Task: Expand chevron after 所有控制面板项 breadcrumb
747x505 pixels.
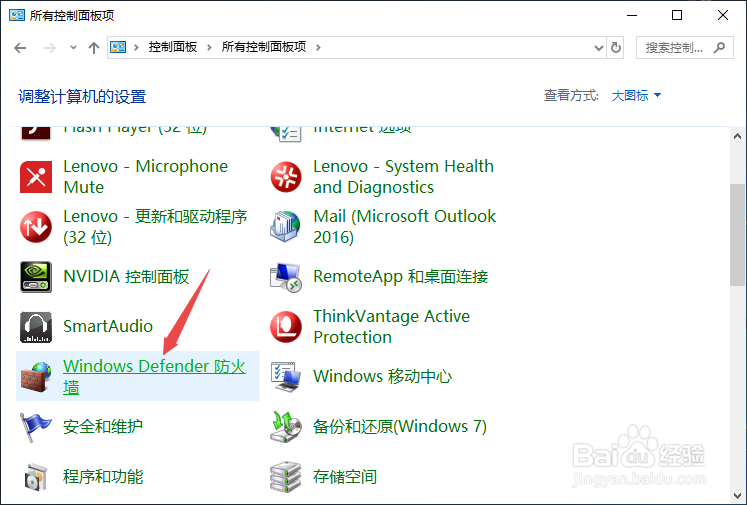Action: pyautogui.click(x=318, y=47)
